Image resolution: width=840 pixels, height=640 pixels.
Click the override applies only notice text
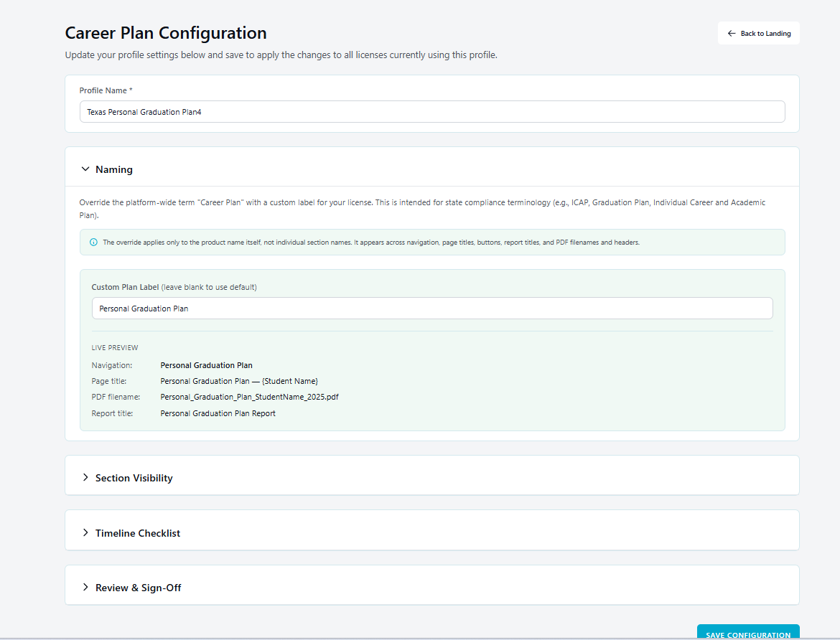371,243
